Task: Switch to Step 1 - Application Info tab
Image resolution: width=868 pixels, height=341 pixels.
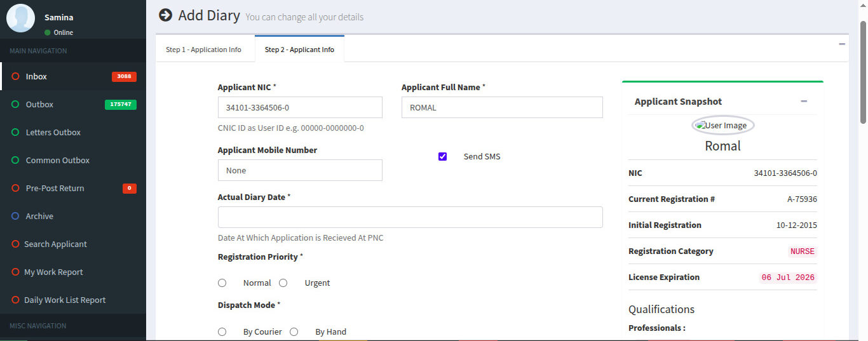Action: [x=203, y=50]
